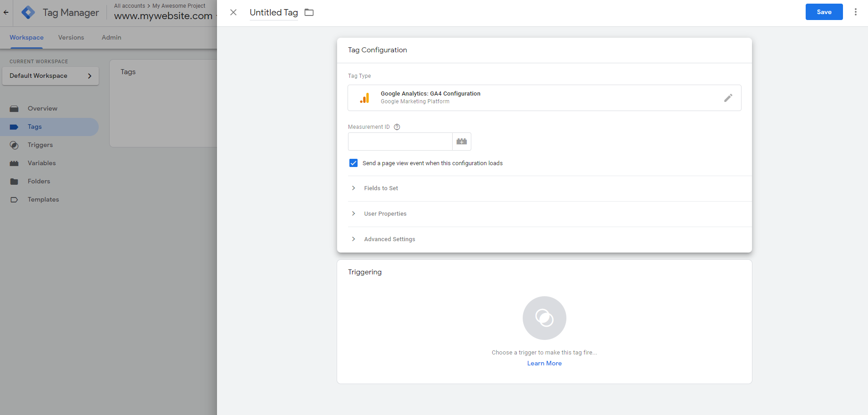Expand the User Properties section
The width and height of the screenshot is (868, 415).
click(x=385, y=214)
